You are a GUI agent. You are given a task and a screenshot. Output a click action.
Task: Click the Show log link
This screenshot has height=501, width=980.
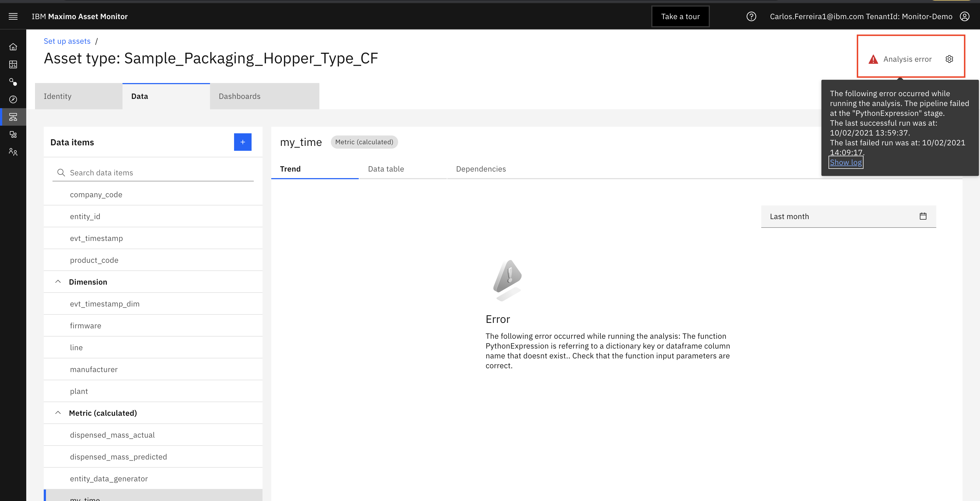pos(846,162)
